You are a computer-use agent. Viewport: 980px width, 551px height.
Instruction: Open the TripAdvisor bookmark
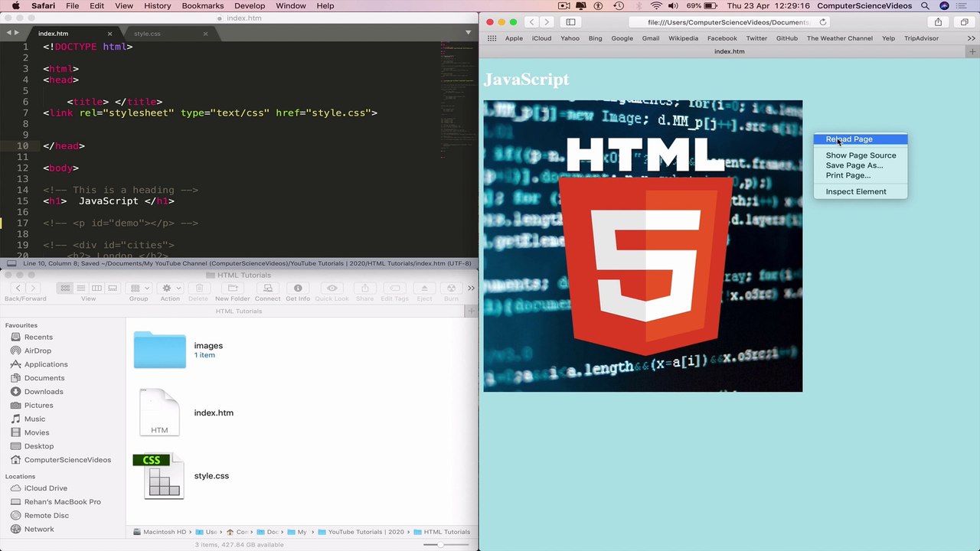(x=921, y=38)
